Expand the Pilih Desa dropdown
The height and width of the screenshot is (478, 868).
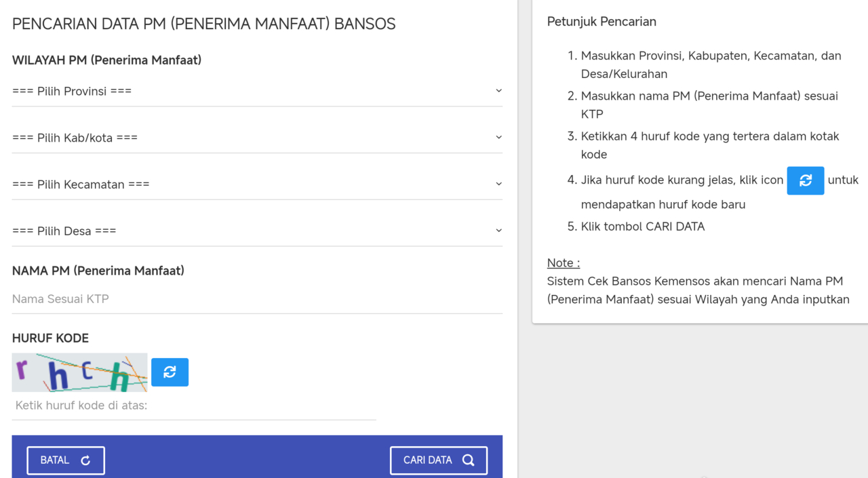tap(257, 231)
